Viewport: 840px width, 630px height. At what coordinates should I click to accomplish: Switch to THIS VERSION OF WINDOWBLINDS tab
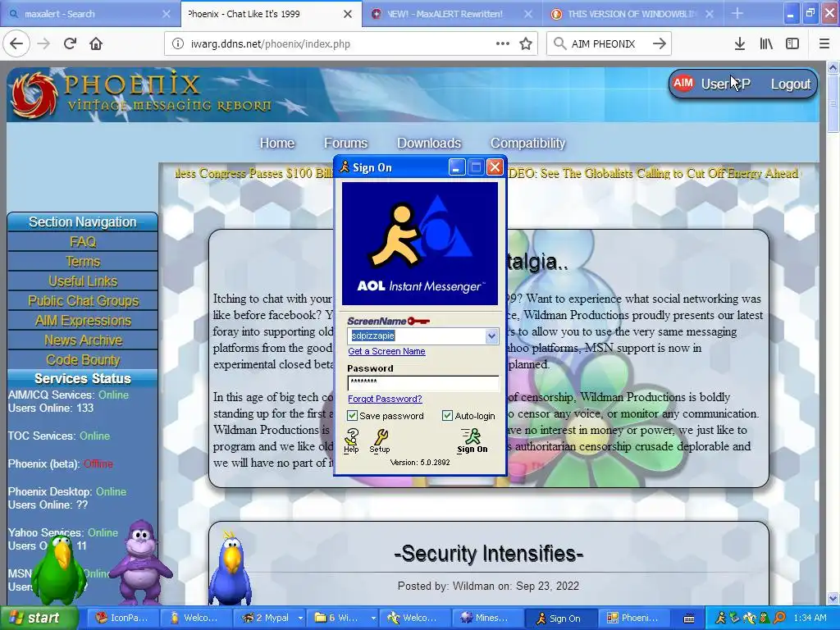tap(631, 14)
